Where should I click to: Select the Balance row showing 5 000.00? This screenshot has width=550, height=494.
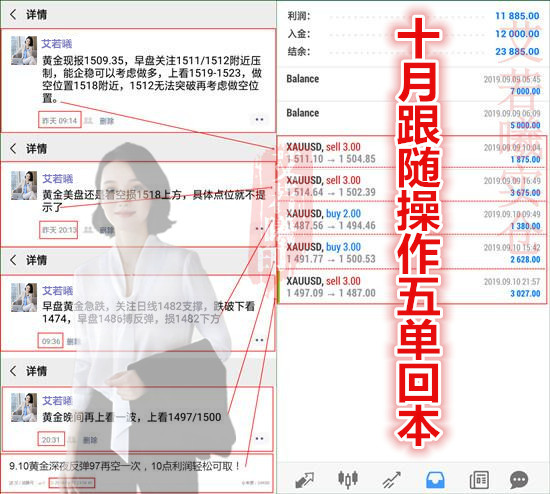412,119
